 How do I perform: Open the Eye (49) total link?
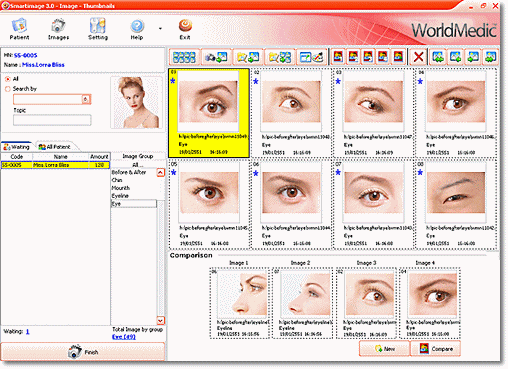point(124,337)
